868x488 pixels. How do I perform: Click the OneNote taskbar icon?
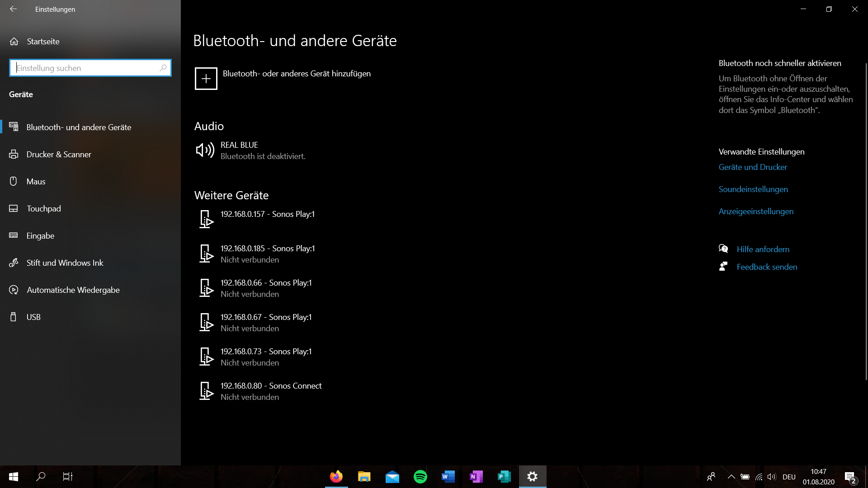[476, 476]
